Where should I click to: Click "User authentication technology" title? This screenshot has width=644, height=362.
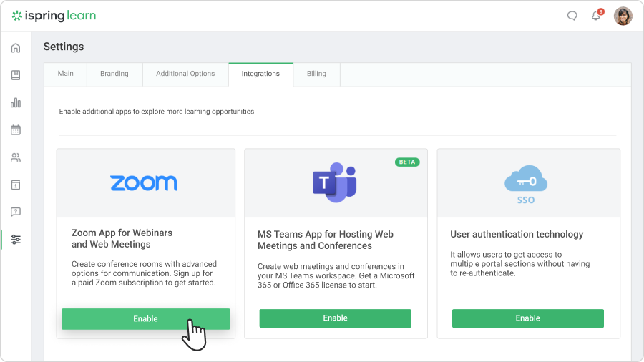517,235
